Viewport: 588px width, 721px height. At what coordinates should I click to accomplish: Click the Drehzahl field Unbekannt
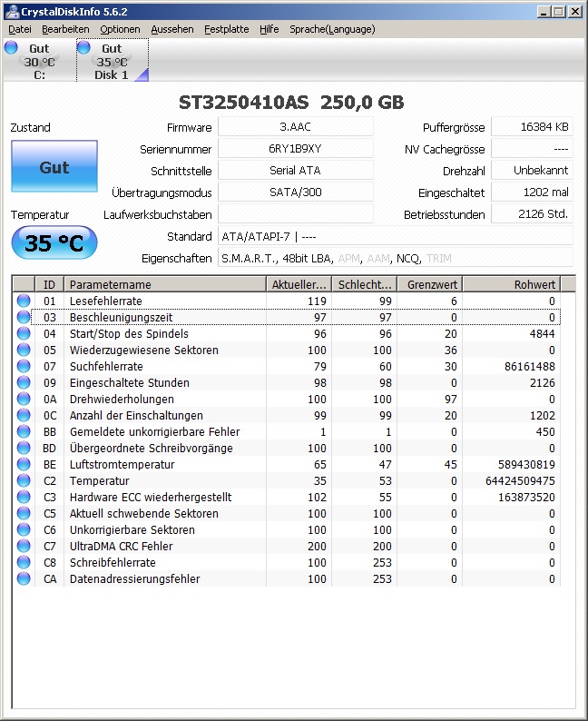(532, 171)
